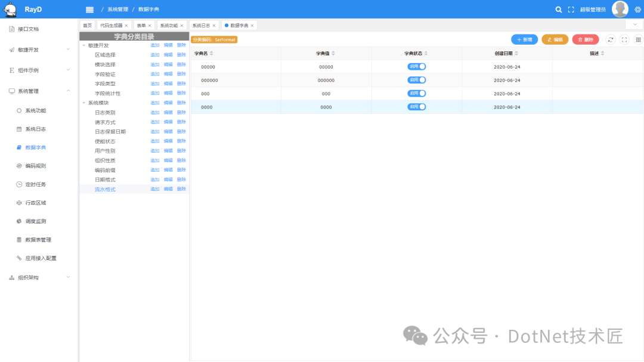Select the 请求方式 tree item
This screenshot has width=644, height=362.
pyautogui.click(x=105, y=122)
